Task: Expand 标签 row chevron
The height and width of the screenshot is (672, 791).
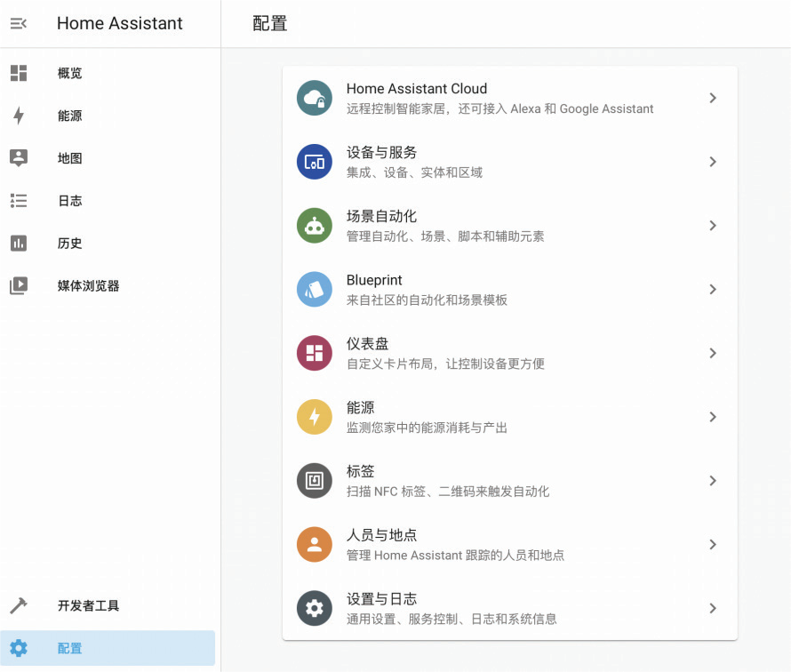Action: click(x=712, y=481)
